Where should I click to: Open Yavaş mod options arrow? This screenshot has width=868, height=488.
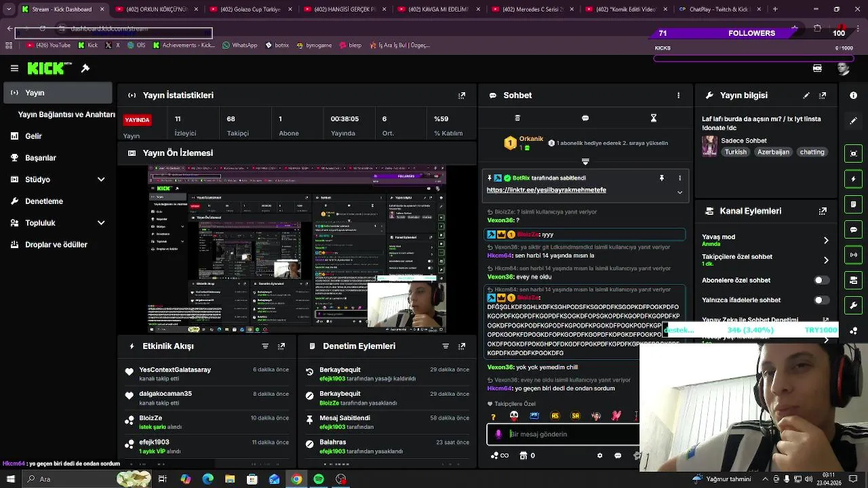coord(826,241)
